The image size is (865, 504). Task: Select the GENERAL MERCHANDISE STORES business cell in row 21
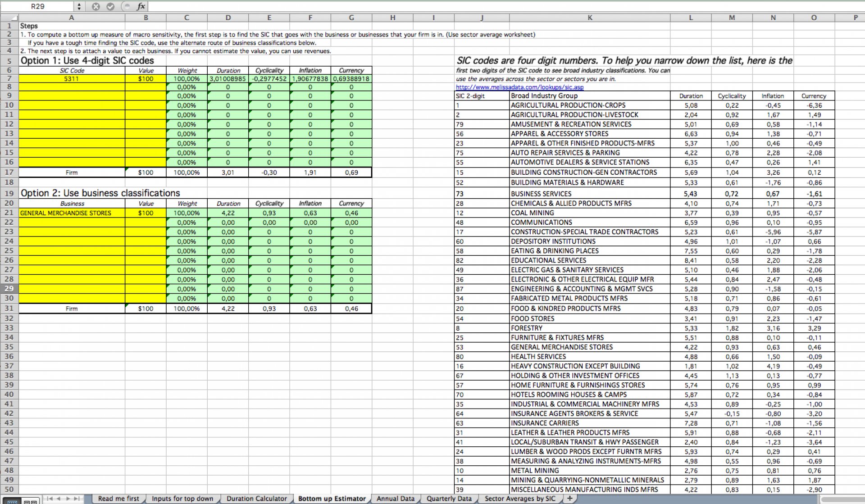[72, 213]
